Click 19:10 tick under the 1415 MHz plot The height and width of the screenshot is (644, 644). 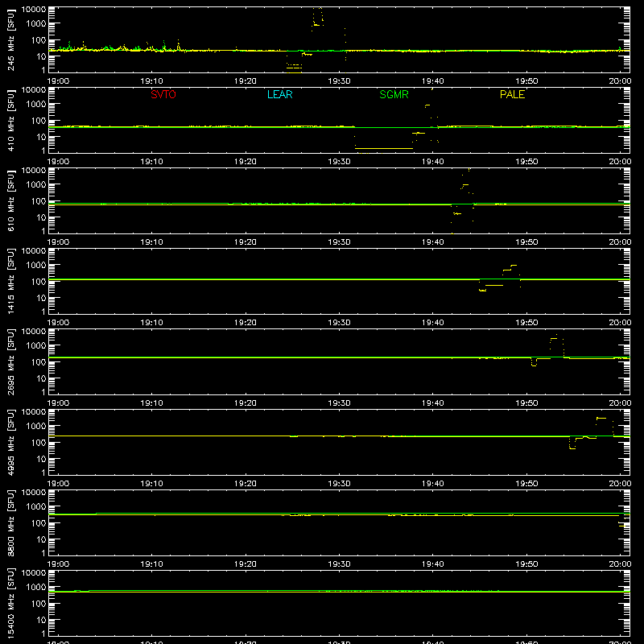point(151,323)
